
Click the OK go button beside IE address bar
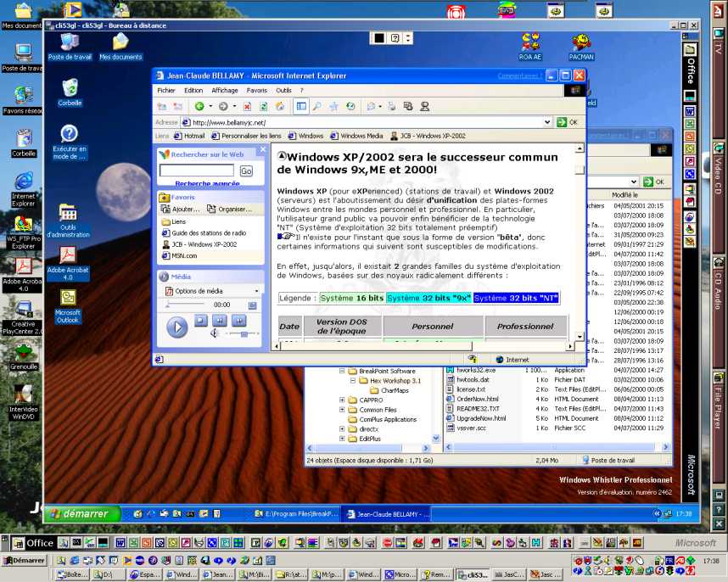tap(568, 122)
